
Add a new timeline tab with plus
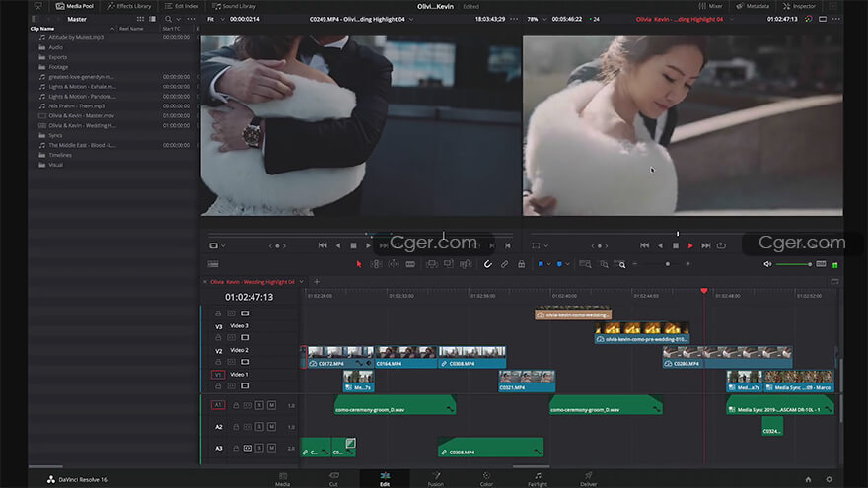[317, 282]
